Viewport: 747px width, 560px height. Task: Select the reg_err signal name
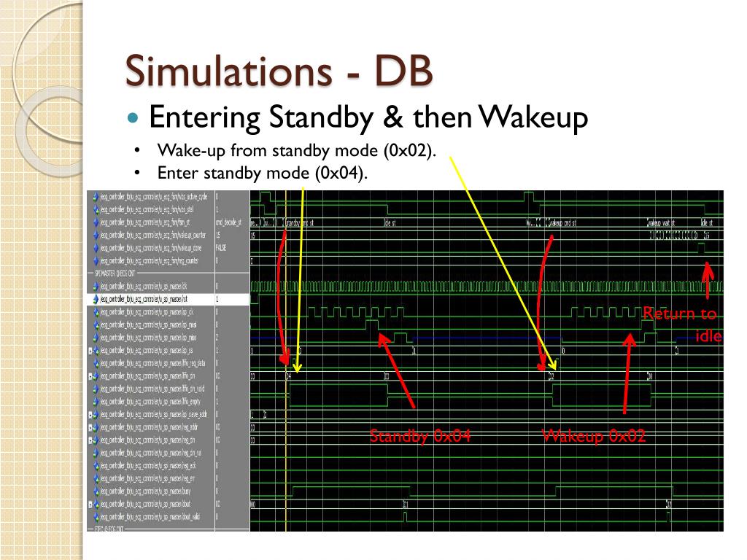pyautogui.click(x=147, y=478)
